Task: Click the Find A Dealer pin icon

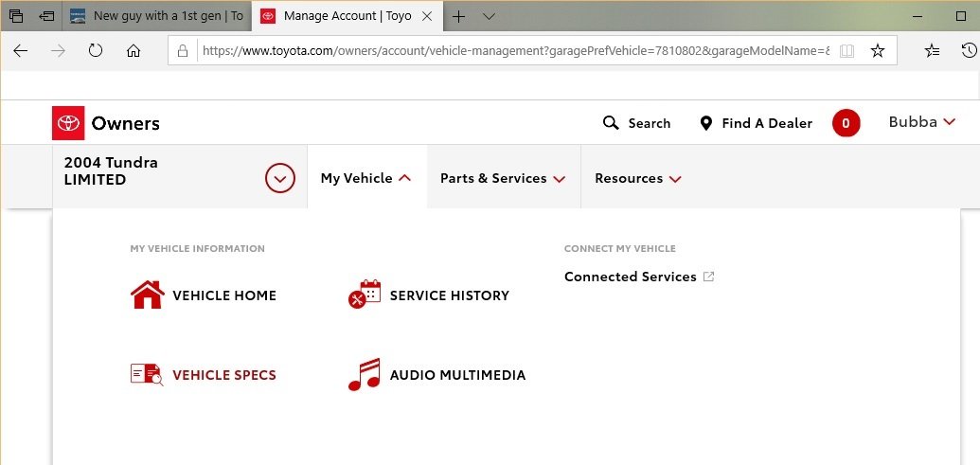Action: (706, 123)
